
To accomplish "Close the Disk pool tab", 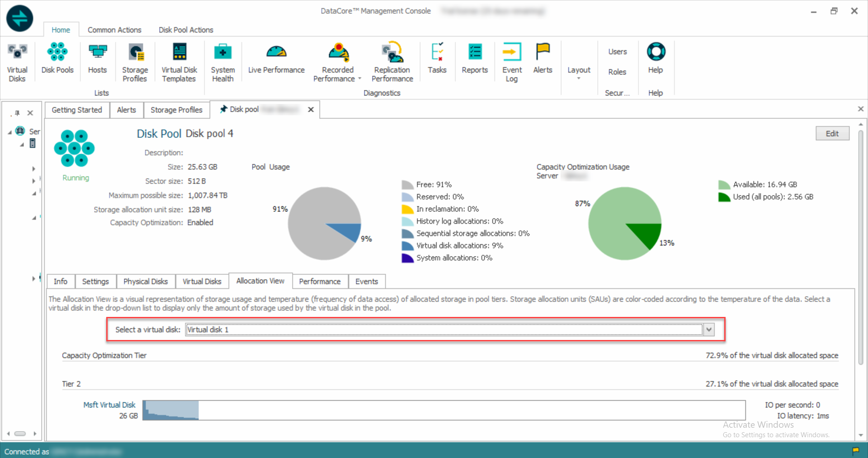I will tap(311, 109).
